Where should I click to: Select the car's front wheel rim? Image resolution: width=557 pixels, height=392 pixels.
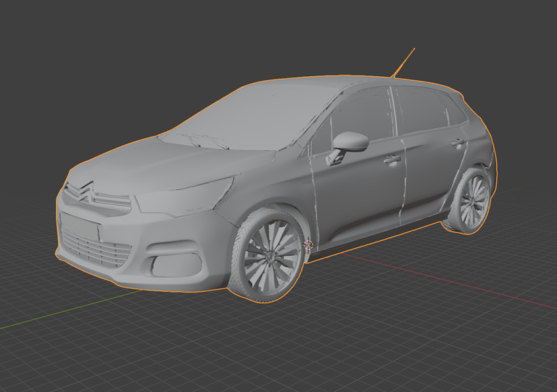(271, 257)
